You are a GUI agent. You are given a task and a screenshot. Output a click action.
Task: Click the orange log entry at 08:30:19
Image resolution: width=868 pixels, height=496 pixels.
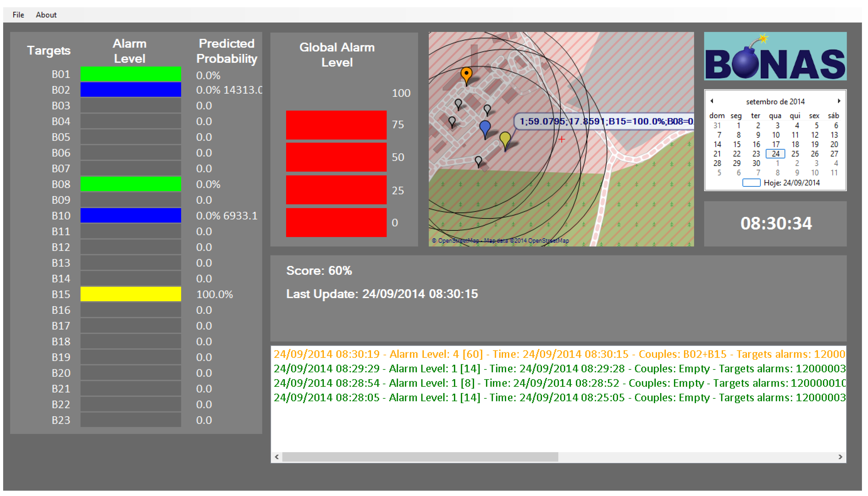click(559, 354)
